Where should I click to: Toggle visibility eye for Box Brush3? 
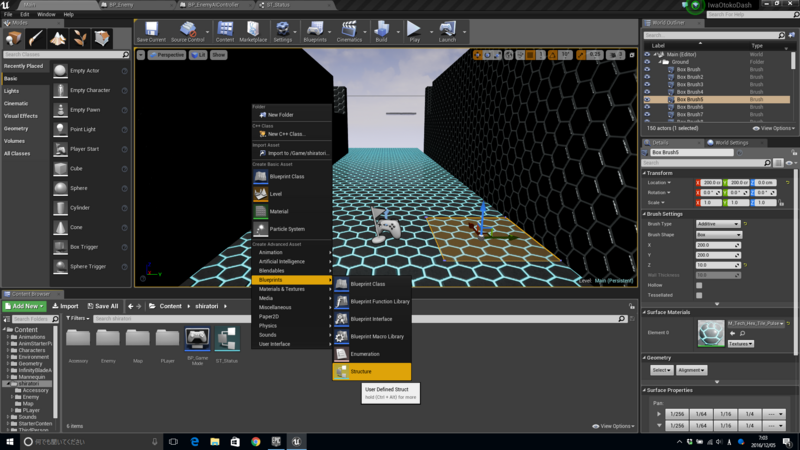pos(647,85)
